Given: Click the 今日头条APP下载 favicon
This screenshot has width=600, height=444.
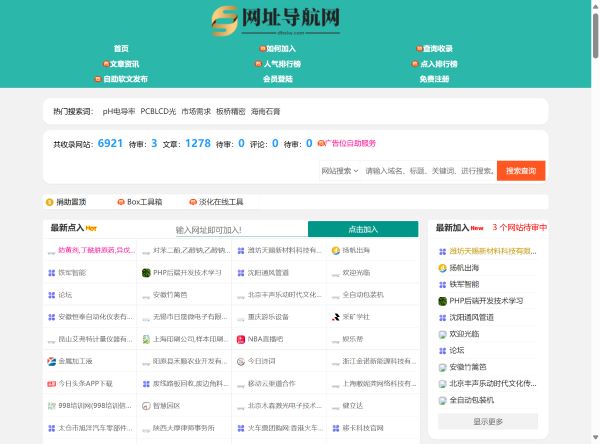Looking at the screenshot, I should point(51,384).
